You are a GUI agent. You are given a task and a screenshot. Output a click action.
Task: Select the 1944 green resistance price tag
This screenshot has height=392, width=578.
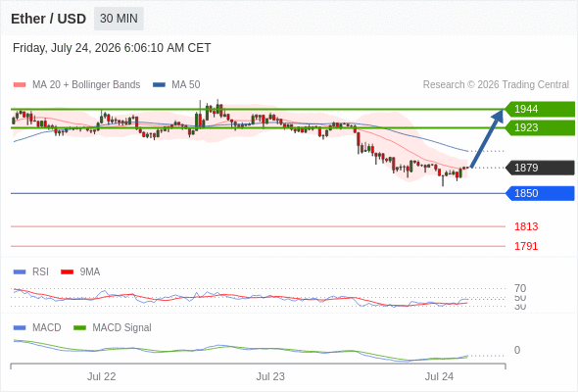(540, 109)
